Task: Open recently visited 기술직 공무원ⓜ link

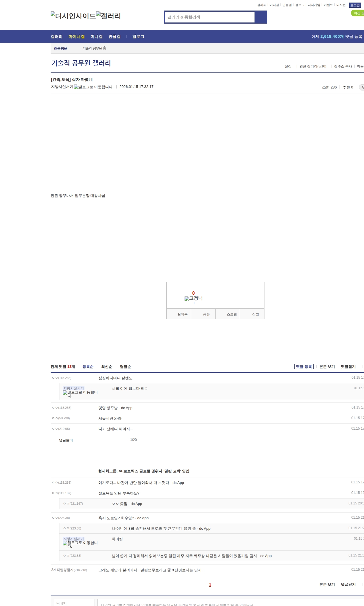Action: coord(94,49)
